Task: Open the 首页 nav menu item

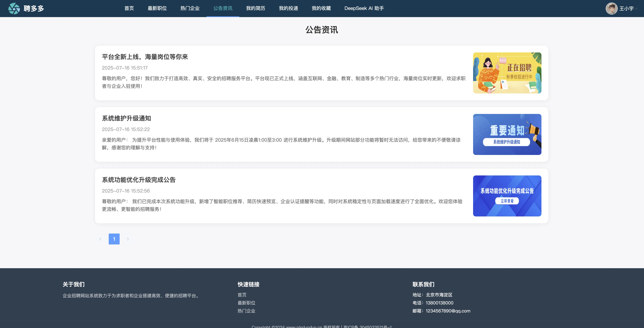Action: [x=129, y=9]
